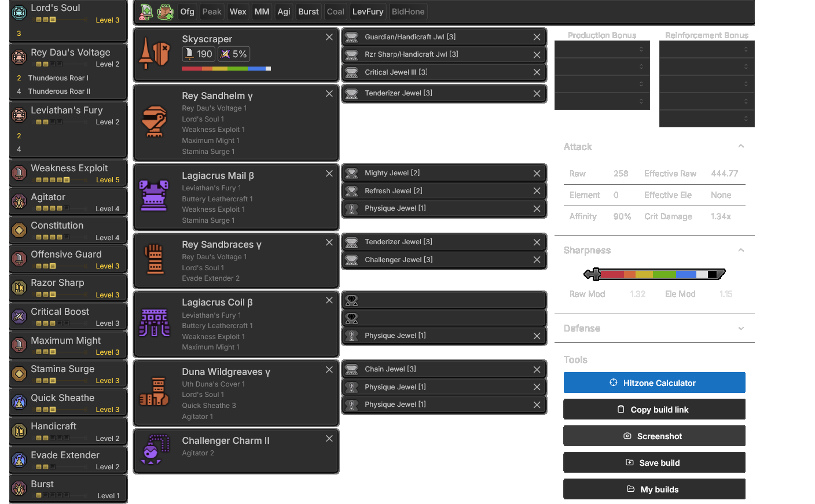
Task: Click the Weakness Exploit skill icon
Action: click(19, 172)
